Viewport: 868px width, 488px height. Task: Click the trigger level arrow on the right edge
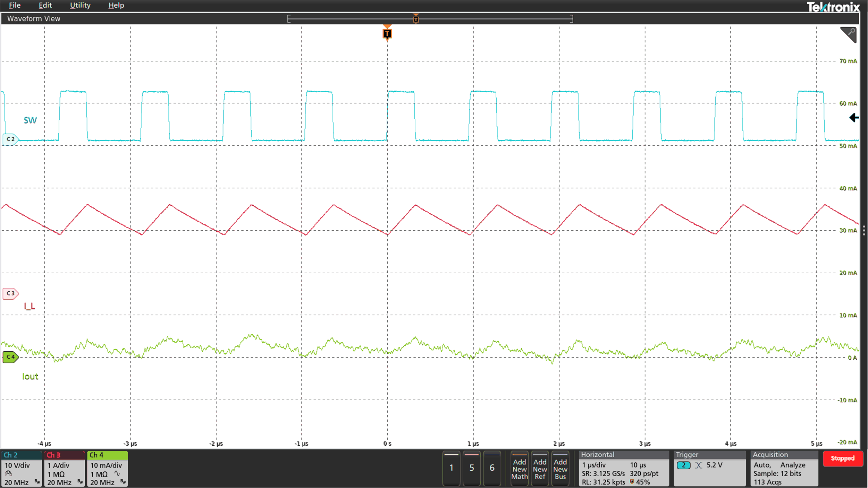(853, 118)
